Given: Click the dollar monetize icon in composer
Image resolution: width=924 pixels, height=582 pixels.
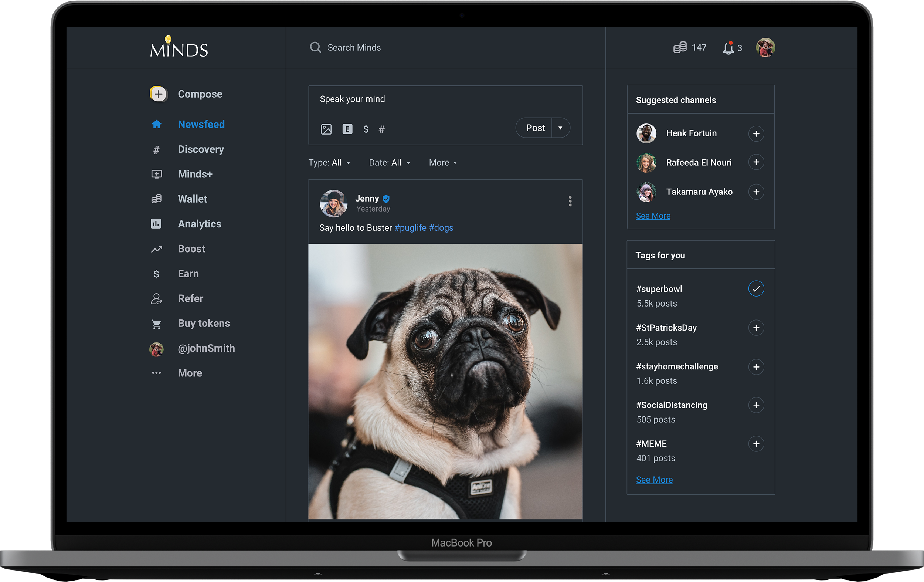Looking at the screenshot, I should [365, 129].
